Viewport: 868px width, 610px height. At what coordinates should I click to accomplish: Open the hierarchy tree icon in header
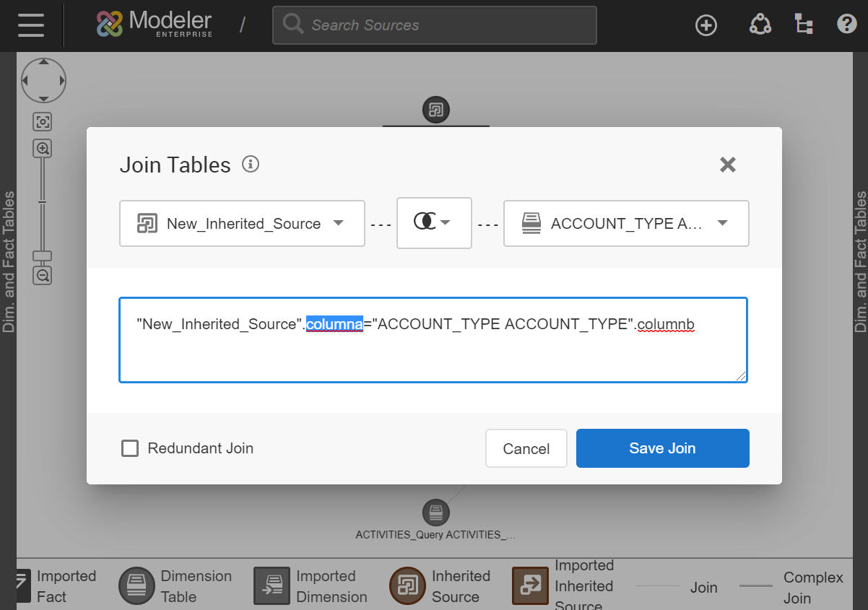(803, 25)
